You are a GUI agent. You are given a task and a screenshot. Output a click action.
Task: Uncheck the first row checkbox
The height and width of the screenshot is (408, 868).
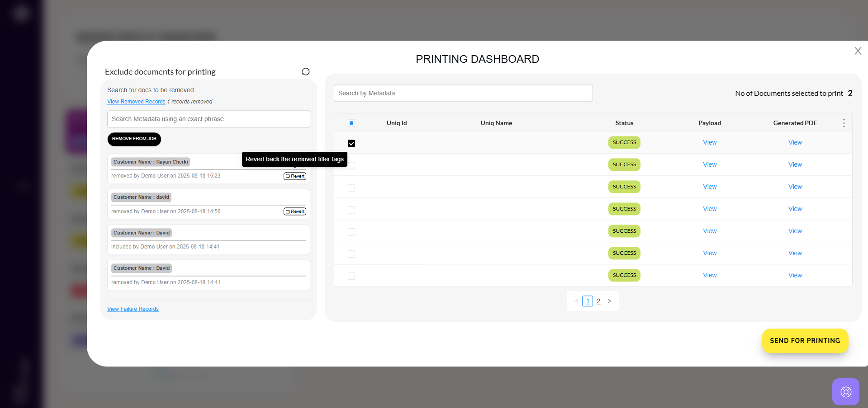351,144
